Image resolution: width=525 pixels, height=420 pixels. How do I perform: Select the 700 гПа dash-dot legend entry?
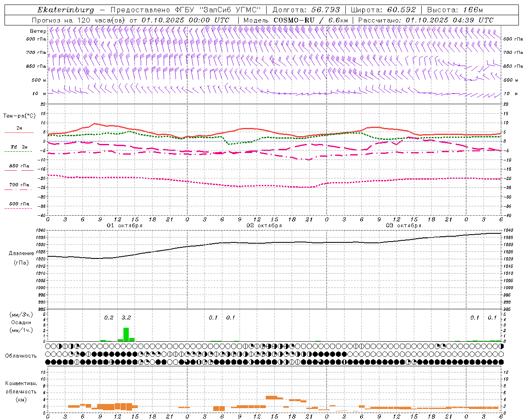tap(19, 185)
